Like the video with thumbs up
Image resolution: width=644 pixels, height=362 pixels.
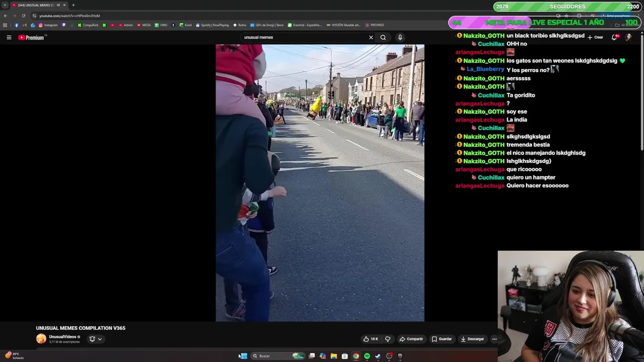(371, 339)
